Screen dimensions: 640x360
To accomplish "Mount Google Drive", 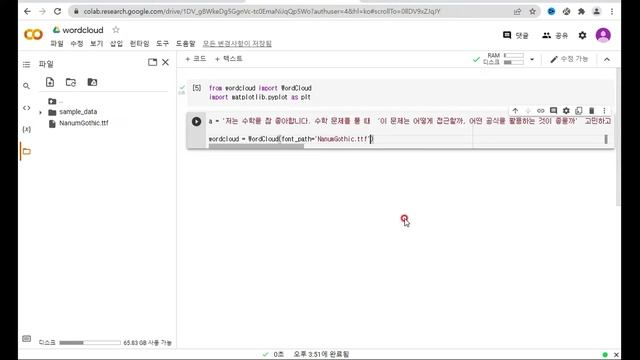I will (92, 82).
